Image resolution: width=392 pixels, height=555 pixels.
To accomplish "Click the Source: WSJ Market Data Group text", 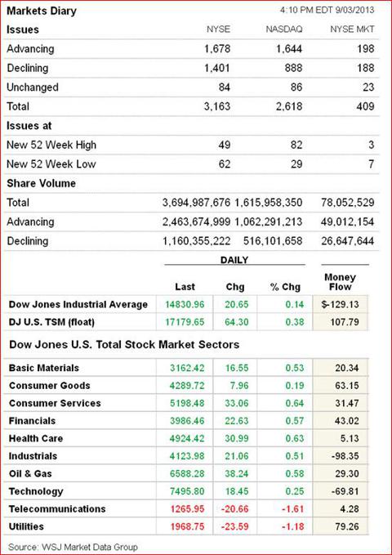I will point(73,547).
